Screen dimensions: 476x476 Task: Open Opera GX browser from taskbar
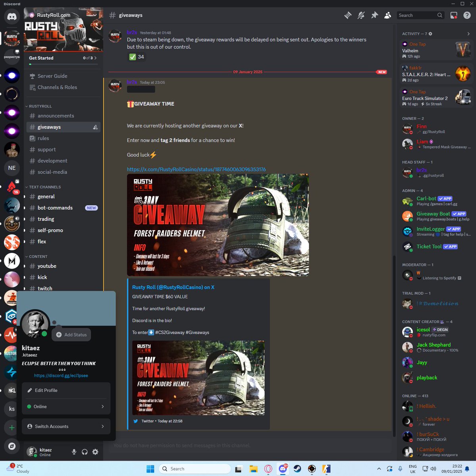coord(268,469)
